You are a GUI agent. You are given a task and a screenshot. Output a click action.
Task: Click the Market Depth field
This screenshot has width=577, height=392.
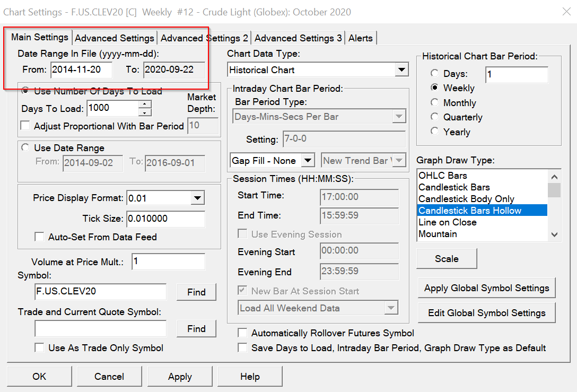coord(203,126)
